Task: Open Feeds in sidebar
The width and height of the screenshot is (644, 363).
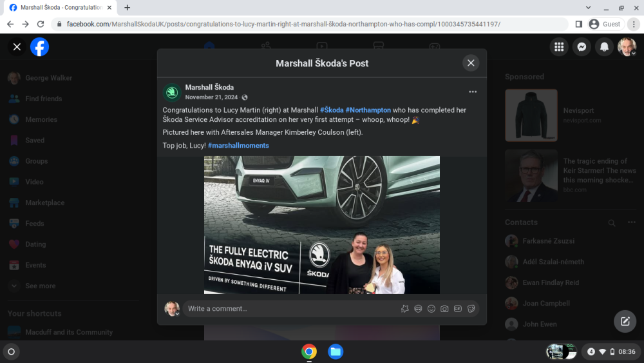Action: (72, 224)
